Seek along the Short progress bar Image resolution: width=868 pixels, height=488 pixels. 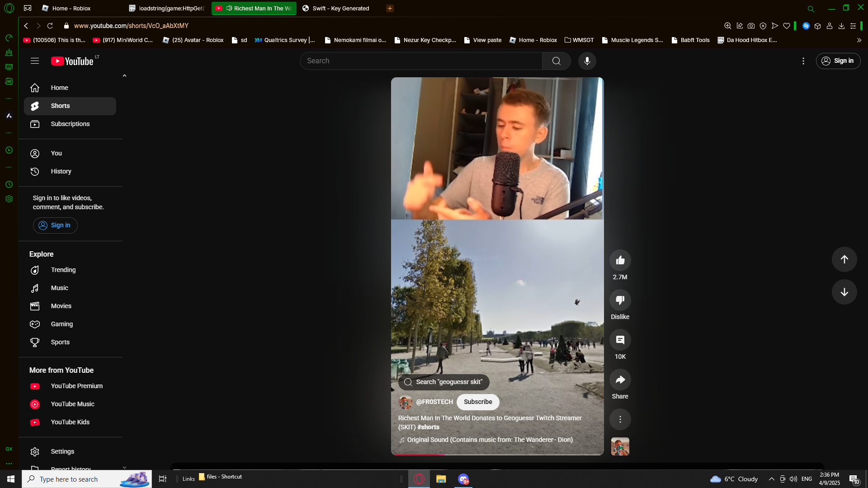coord(497,454)
